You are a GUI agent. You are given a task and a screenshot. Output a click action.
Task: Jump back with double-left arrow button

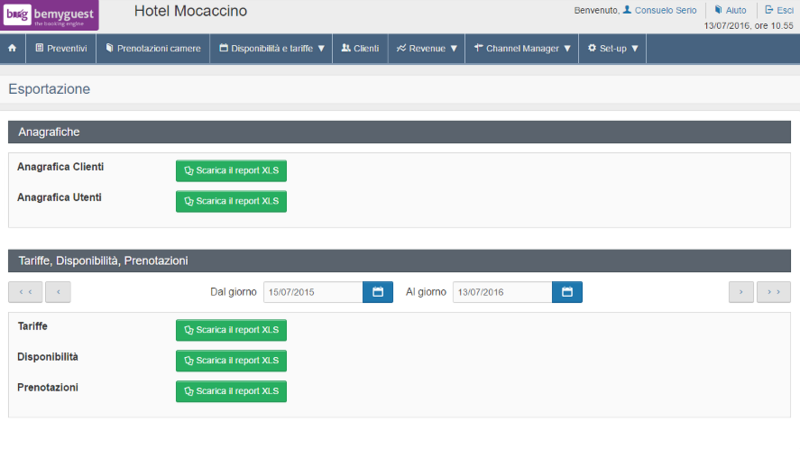[x=25, y=292]
